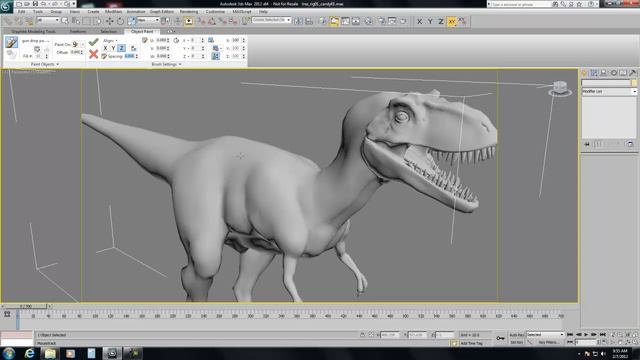640x360 pixels.
Task: Toggle the Y axis constraint in the toolbar
Action: [x=430, y=21]
